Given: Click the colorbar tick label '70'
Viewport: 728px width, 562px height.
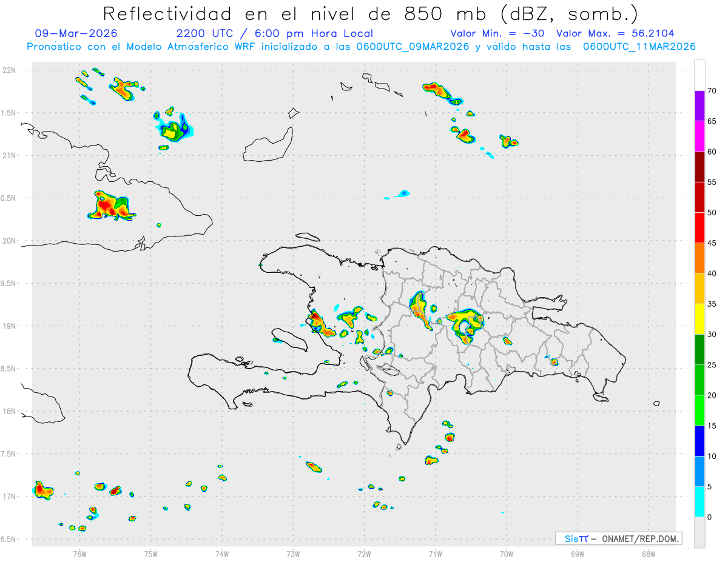Looking at the screenshot, I should [x=712, y=91].
